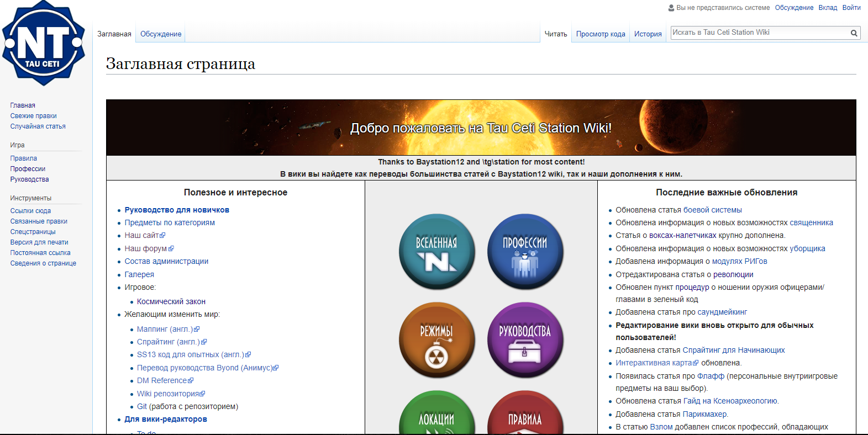
Task: Open Парикмахер link
Action: pyautogui.click(x=706, y=414)
